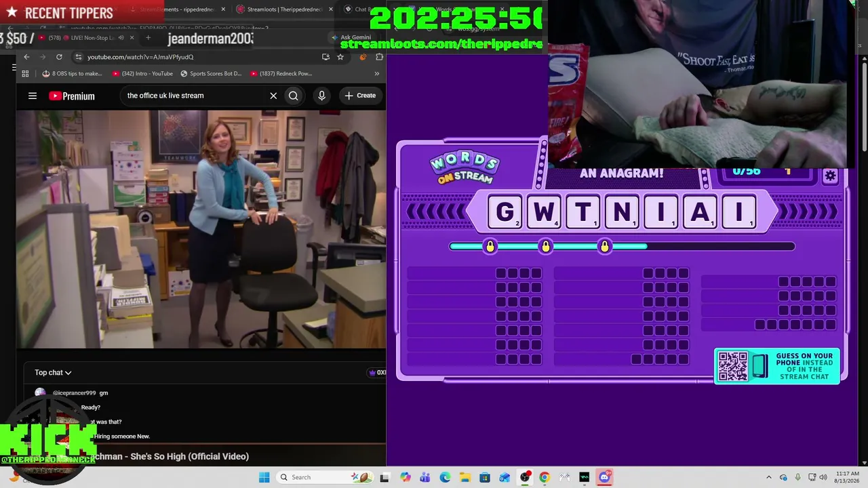Click the second lock on progress bar

click(x=546, y=247)
